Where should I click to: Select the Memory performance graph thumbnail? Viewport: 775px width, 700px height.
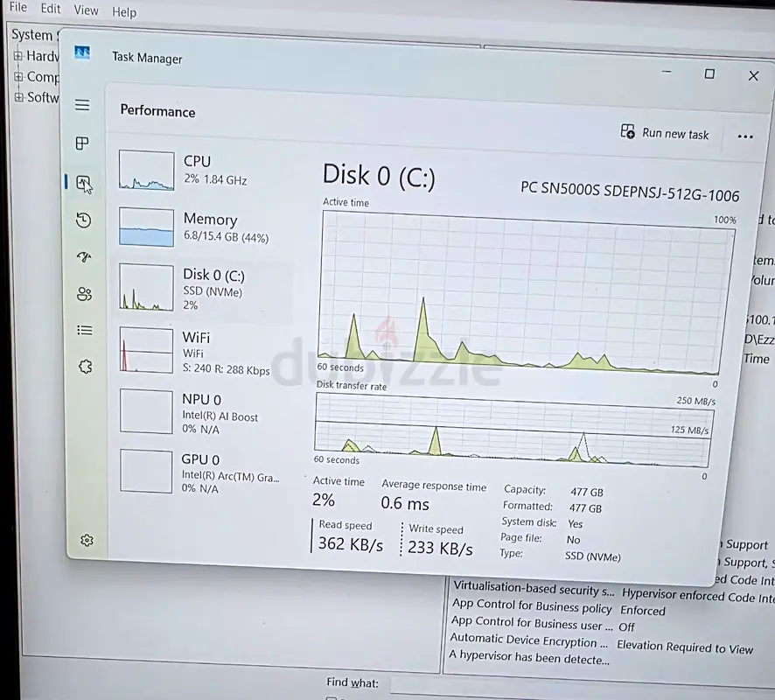click(x=146, y=227)
